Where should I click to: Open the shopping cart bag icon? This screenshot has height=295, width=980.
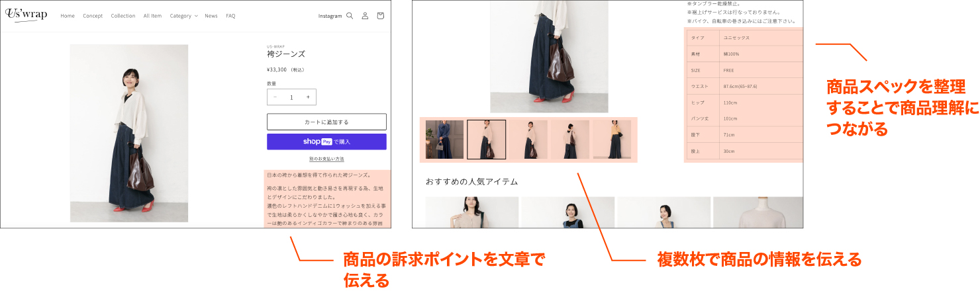(x=380, y=16)
